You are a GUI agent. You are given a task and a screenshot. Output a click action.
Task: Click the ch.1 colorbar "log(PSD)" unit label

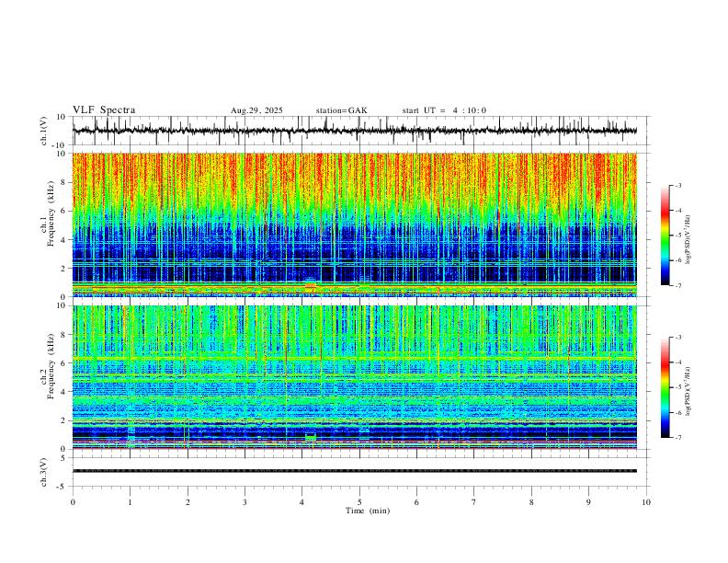pos(688,240)
